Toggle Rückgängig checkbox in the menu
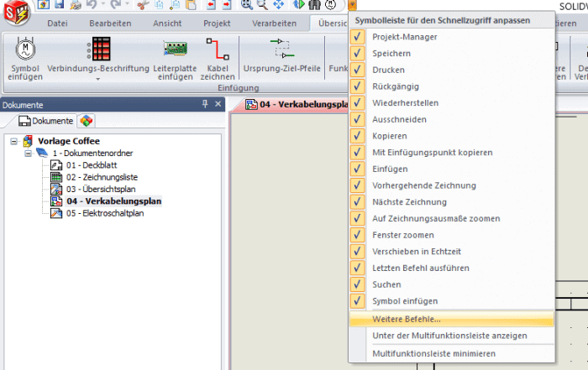The width and height of the screenshot is (588, 370). 357,86
